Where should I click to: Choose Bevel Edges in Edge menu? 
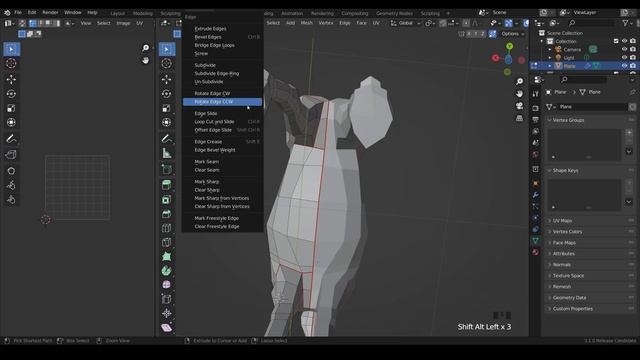(x=222, y=37)
